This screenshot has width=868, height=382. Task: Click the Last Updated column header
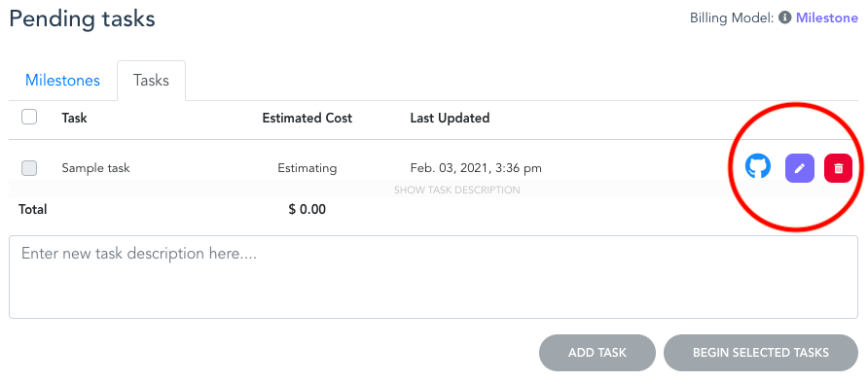coord(450,118)
